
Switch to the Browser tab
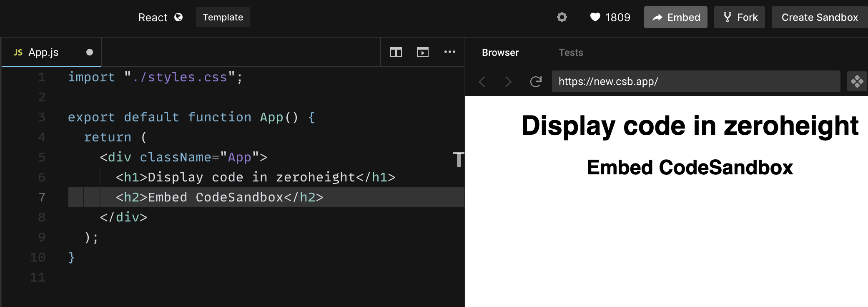click(500, 53)
